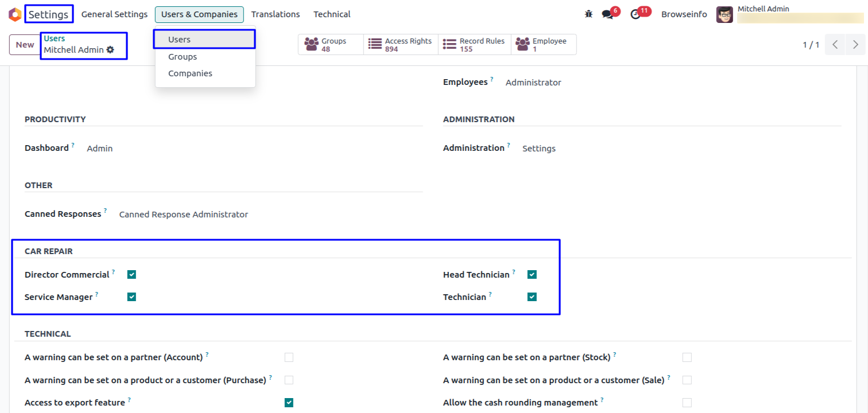Uncheck the Director Commercial checkbox

[132, 275]
